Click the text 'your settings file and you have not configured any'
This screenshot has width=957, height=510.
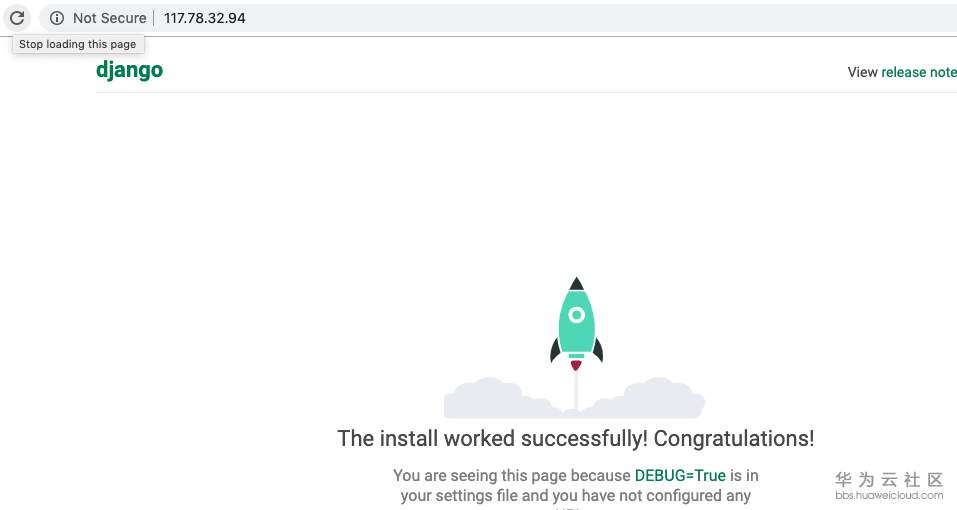pyautogui.click(x=576, y=495)
